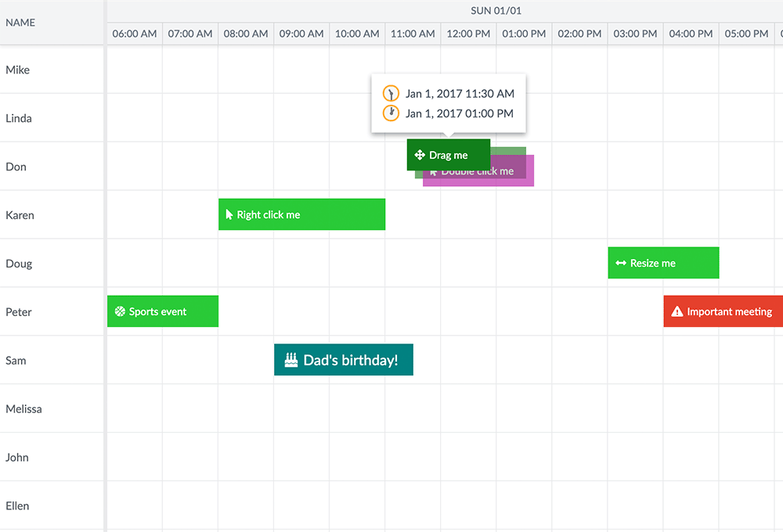Viewport: 783px width, 532px height.
Task: Select the Sam resource row name
Action: point(16,361)
